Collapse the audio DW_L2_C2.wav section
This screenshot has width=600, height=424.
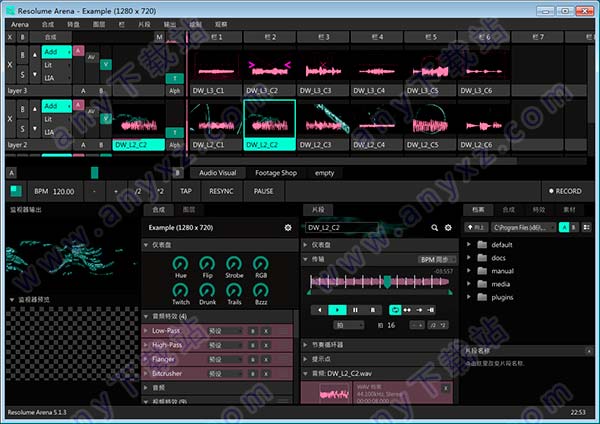[306, 373]
